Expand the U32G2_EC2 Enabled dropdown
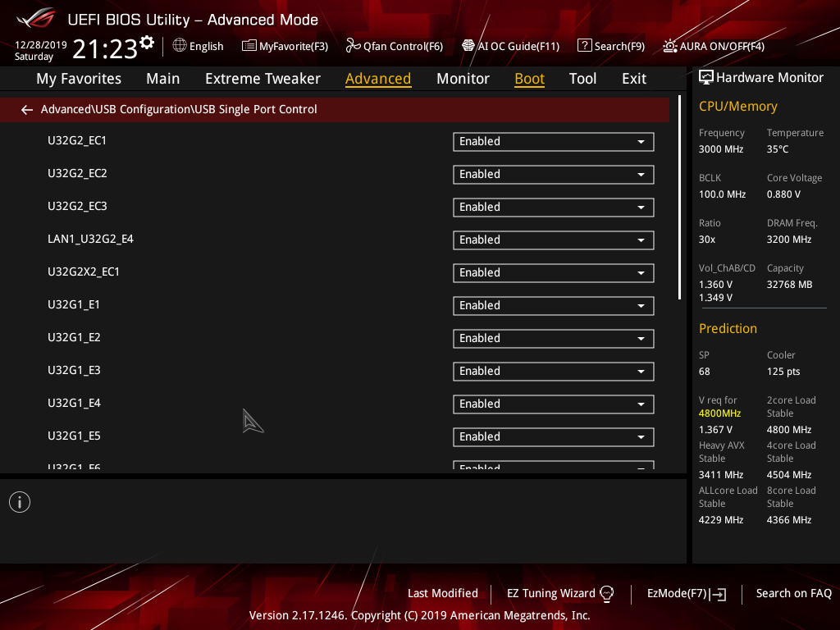This screenshot has height=630, width=840. [554, 175]
